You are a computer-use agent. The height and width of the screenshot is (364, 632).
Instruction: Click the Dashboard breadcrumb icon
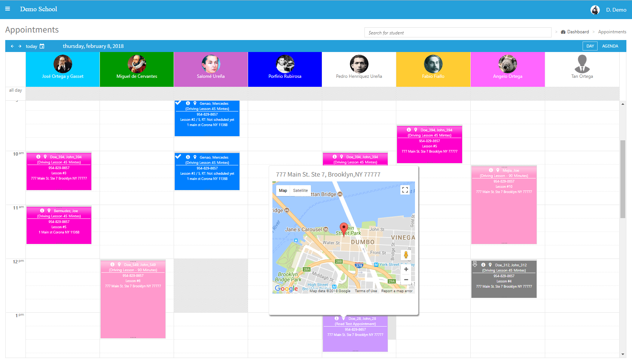tap(563, 31)
